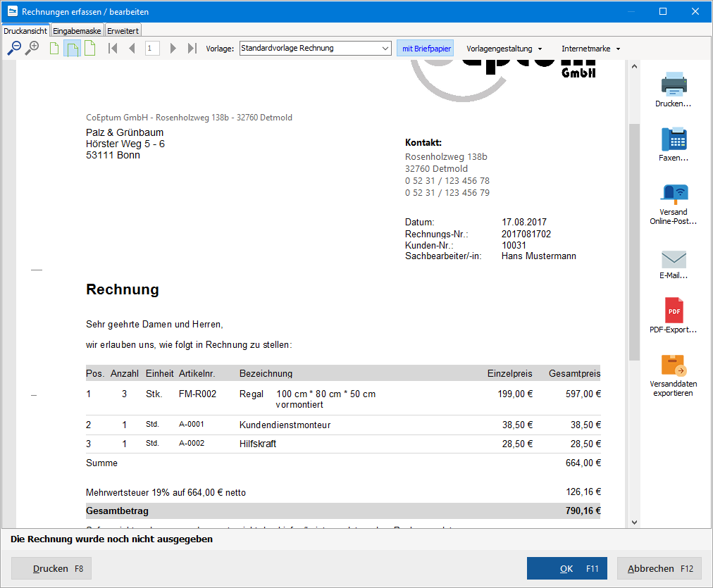
Task: Click article number FM-R002
Action: [197, 394]
